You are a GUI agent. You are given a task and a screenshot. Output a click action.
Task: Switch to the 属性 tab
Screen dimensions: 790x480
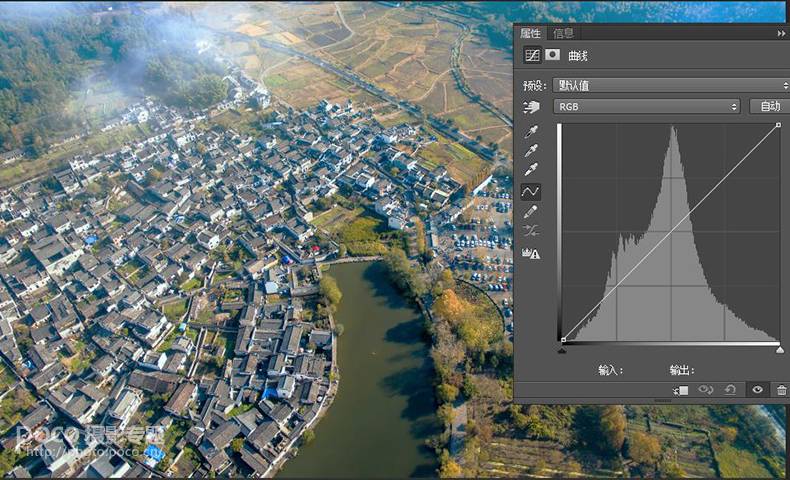[x=530, y=33]
